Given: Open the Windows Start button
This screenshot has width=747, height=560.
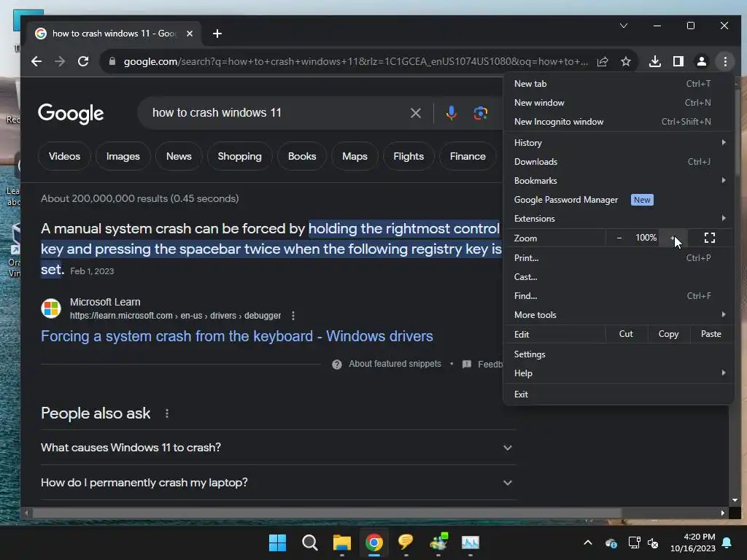Looking at the screenshot, I should [277, 542].
